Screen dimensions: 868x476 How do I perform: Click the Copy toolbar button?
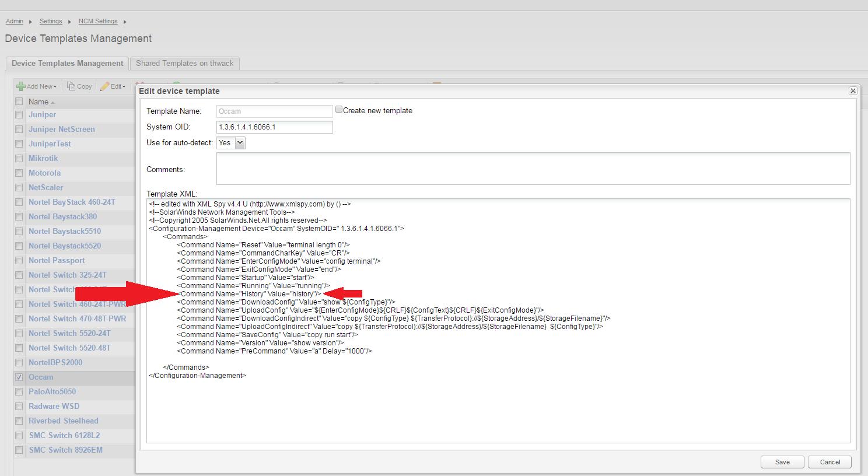tap(79, 86)
